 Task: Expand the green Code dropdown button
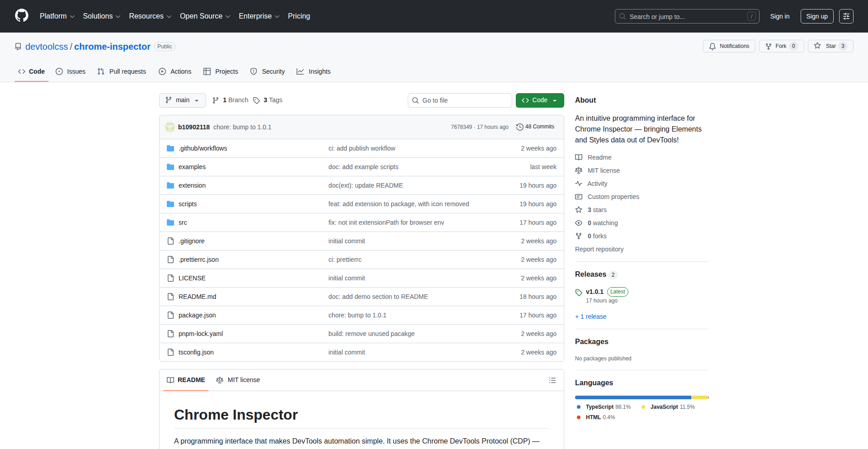539,100
